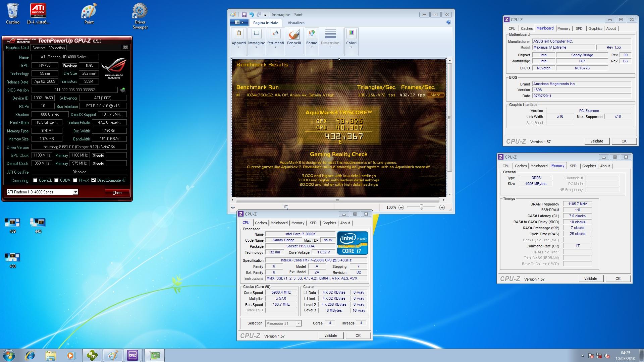Open Cestino recycle bin on desktop

coord(13,14)
